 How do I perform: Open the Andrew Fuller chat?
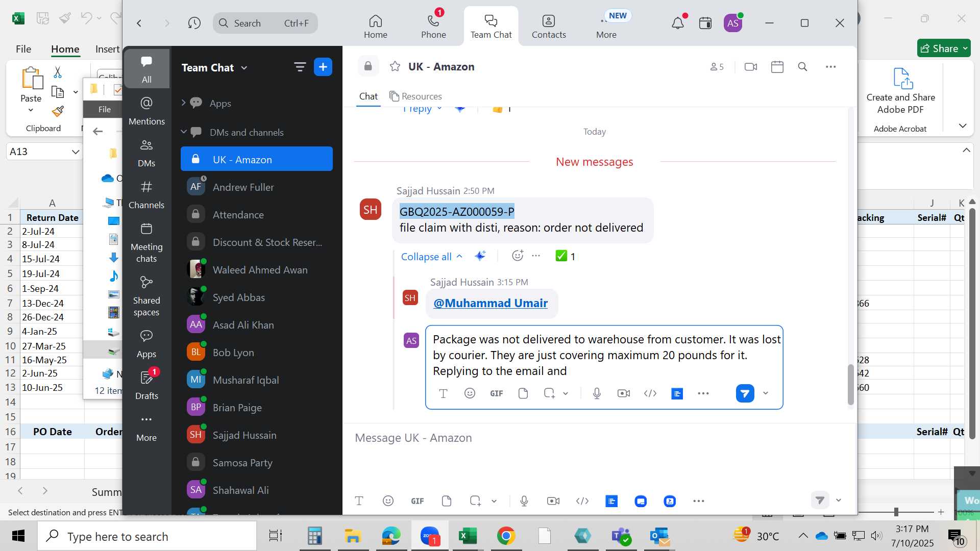(257, 187)
